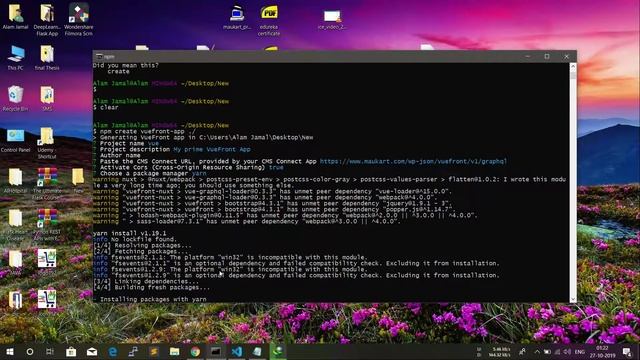Click the terminal scrollbar up arrow
640x360 pixels.
(x=573, y=66)
